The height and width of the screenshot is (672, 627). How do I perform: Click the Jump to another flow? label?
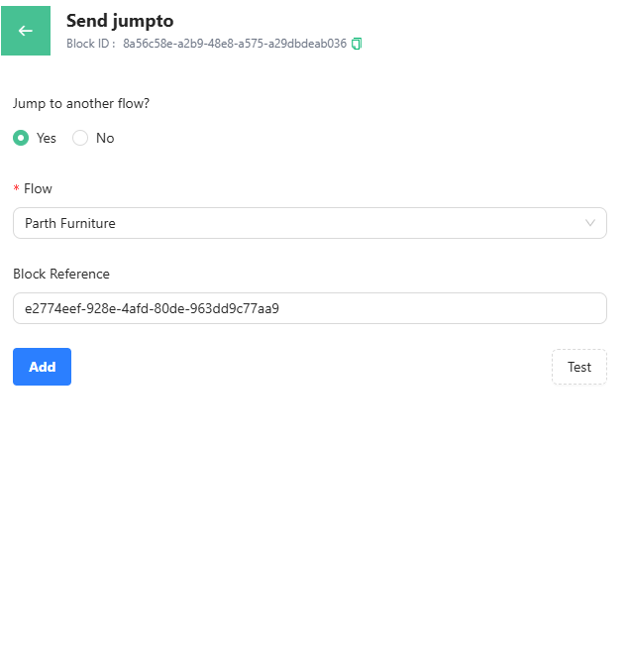coord(81,103)
